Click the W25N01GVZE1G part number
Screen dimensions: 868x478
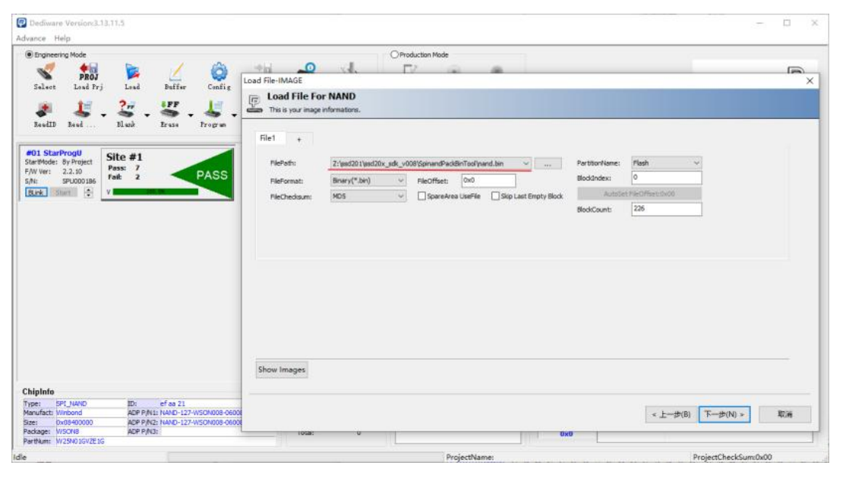80,441
